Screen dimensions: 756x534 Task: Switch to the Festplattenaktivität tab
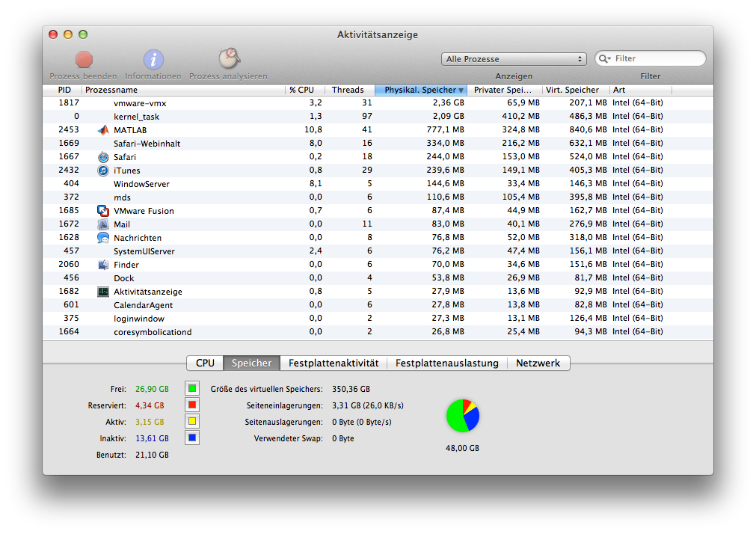coord(334,363)
